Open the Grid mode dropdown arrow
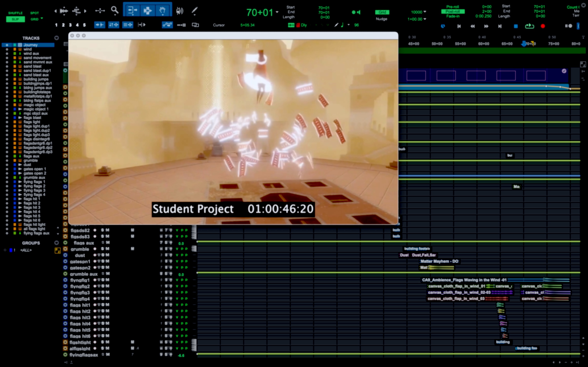Viewport: 588px width, 367px height. (42, 18)
